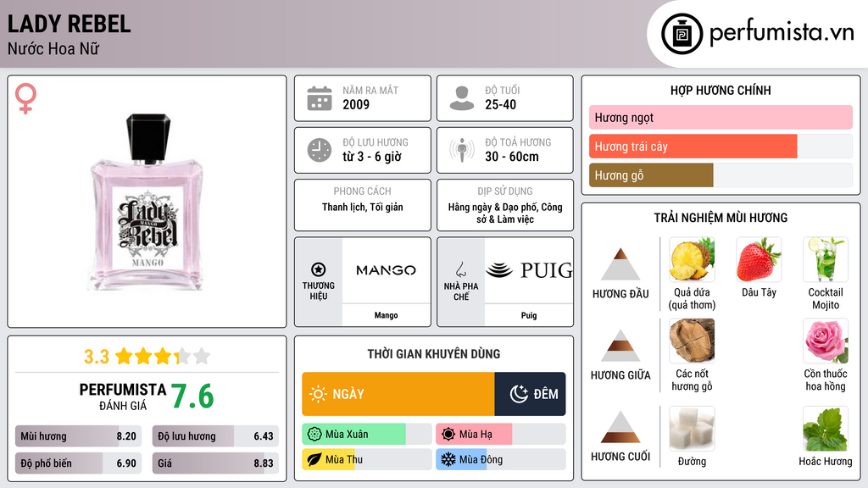Click the patchouli Hoắc Hương leaf image
868x488 pixels.
pos(826,429)
